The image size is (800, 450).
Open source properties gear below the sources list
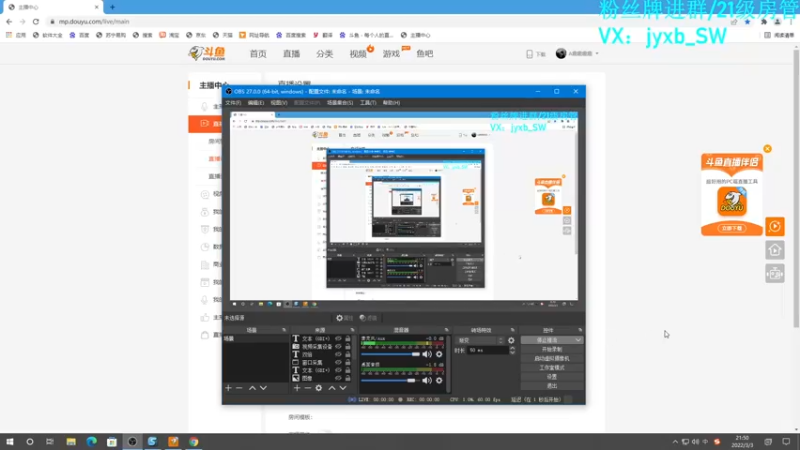coord(319,388)
